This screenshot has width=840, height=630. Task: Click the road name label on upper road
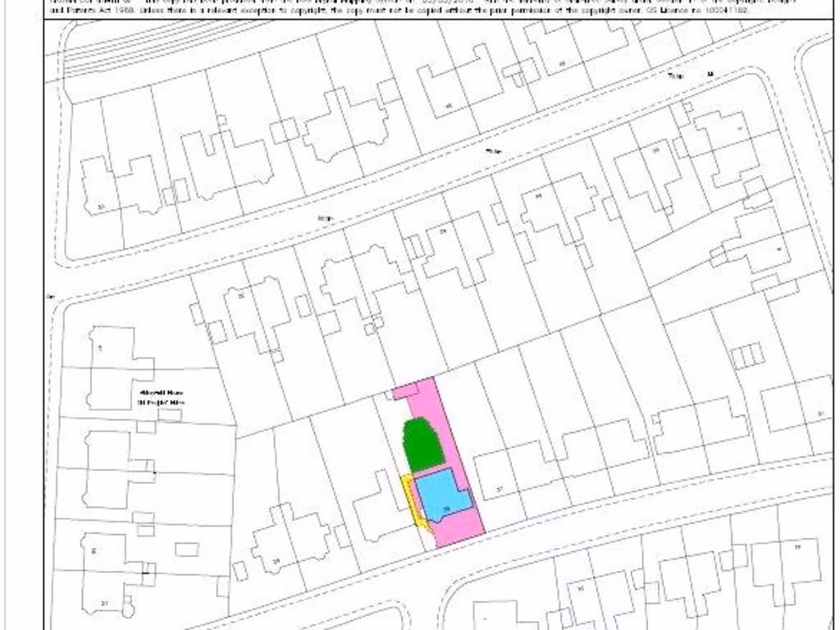click(492, 152)
